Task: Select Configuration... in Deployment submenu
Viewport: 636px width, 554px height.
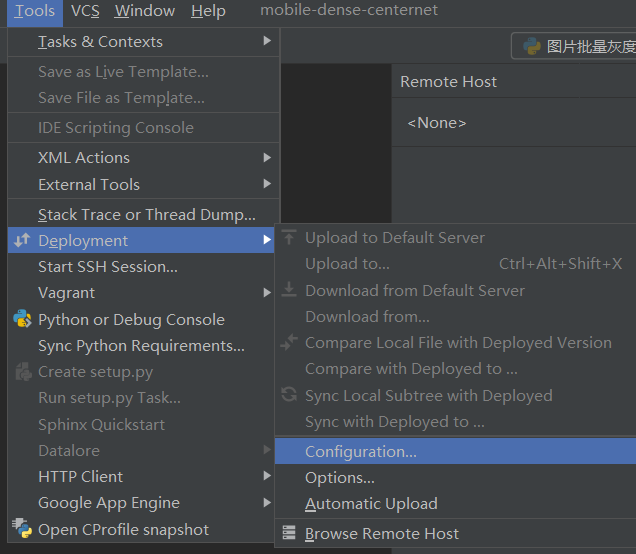Action: 455,451
